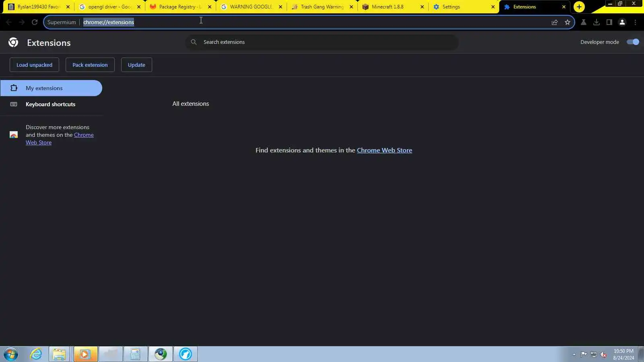Click the Search extensions field
Image resolution: width=644 pixels, height=362 pixels.
coord(322,42)
